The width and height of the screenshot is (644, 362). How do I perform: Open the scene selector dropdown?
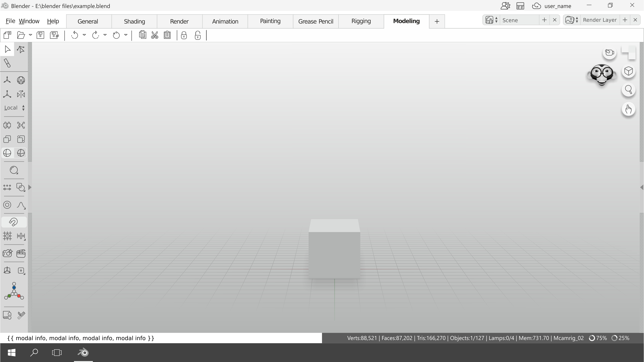pos(492,20)
